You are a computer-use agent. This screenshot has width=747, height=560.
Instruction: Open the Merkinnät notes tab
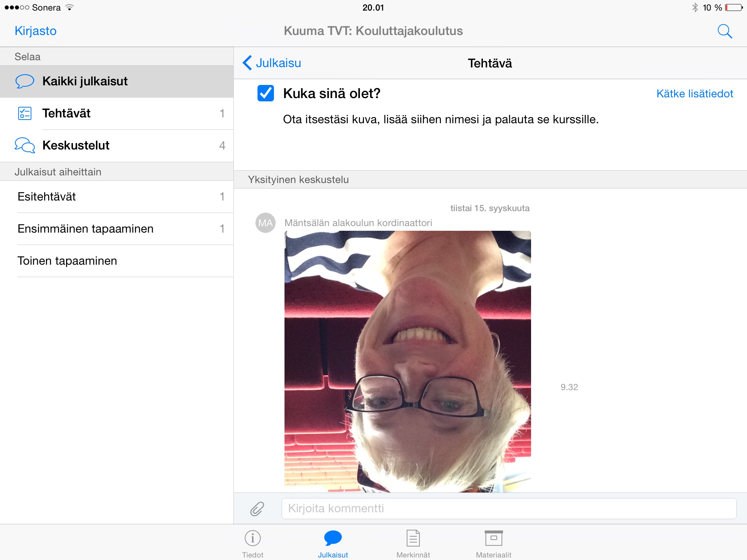click(413, 544)
